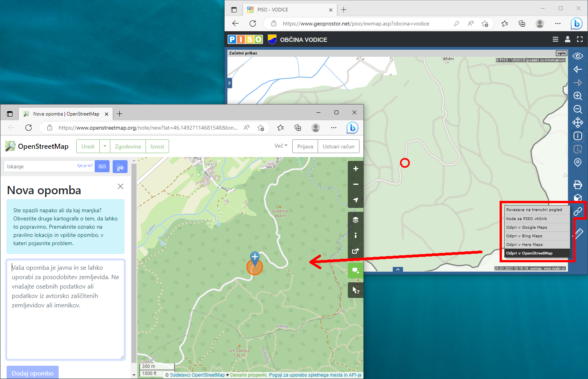Refresh the OpenStreetMap browser page
The height and width of the screenshot is (379, 588).
(29, 128)
